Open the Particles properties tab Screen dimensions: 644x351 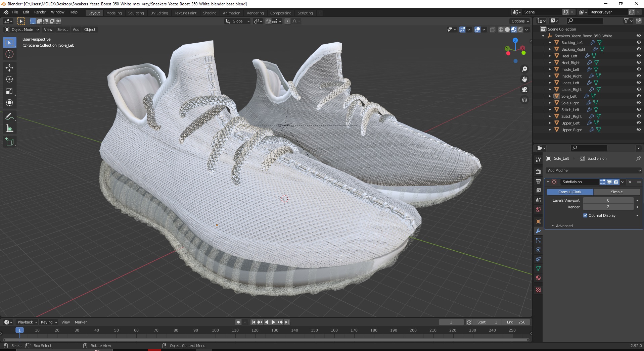[x=538, y=240]
